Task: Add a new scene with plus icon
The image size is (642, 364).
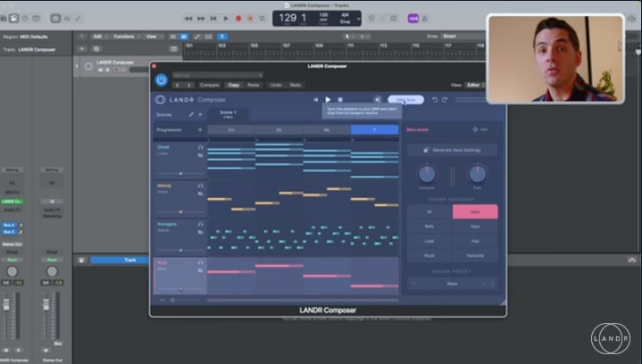Action: 200,114
